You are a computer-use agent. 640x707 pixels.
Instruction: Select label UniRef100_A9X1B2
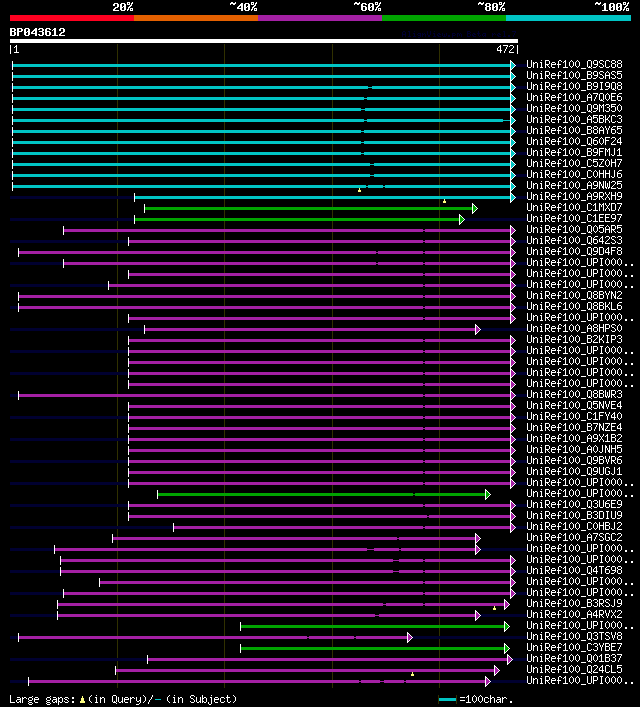click(574, 438)
